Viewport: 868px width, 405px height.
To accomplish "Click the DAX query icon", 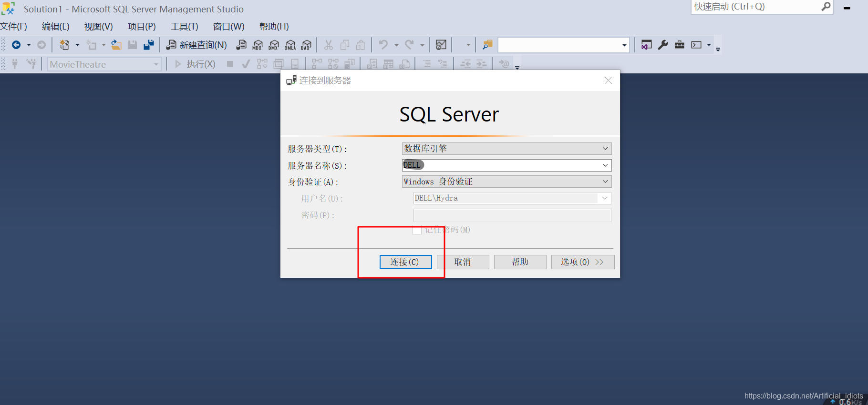I will [306, 45].
